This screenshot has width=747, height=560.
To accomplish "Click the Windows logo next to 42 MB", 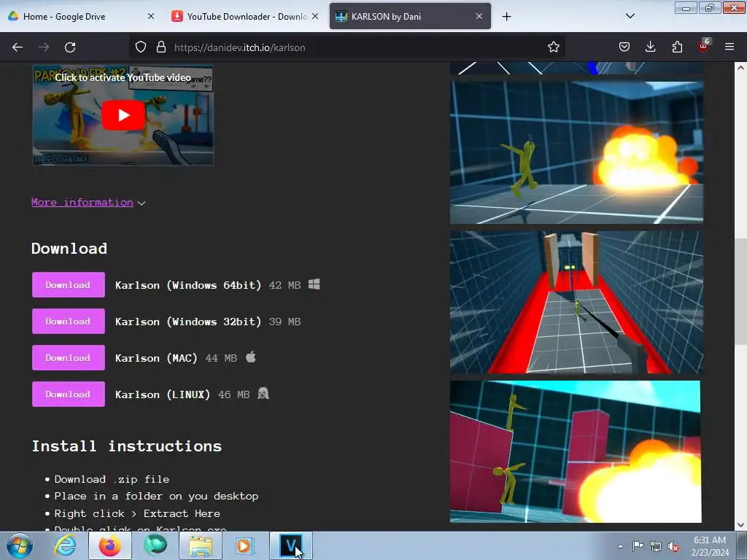I will pyautogui.click(x=314, y=285).
